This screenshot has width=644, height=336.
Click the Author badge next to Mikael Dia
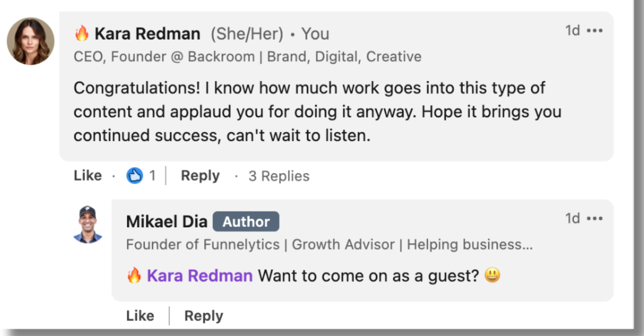coord(246,221)
